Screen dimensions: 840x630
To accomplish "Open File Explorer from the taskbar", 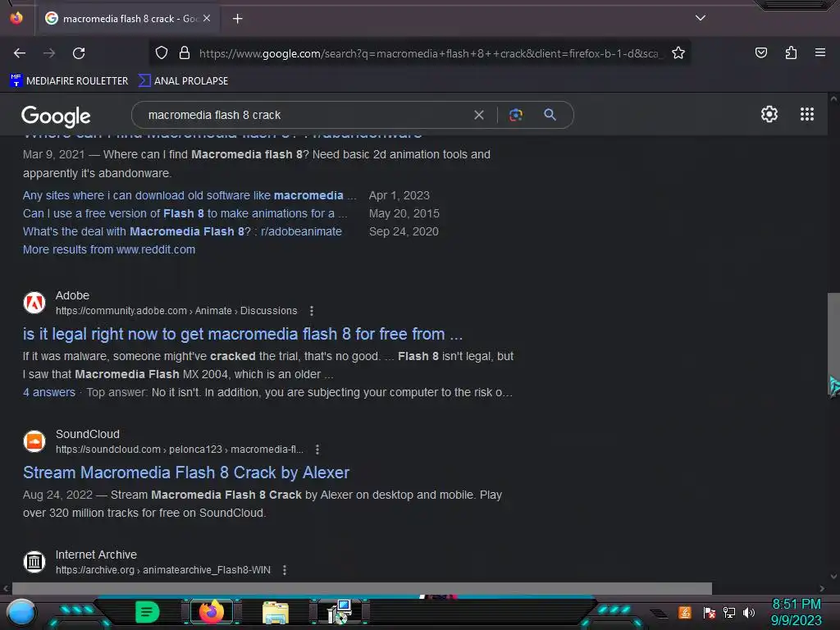I will click(x=276, y=612).
